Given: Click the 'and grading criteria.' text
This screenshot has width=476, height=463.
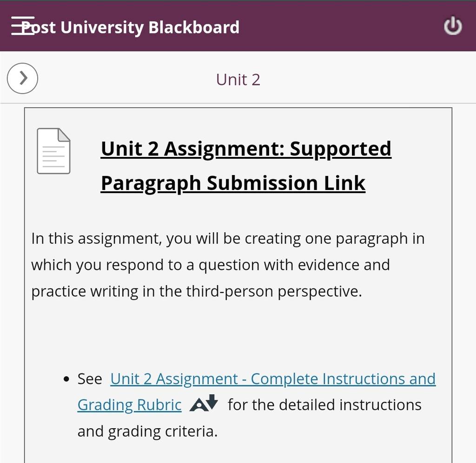Looking at the screenshot, I should coord(147,431).
